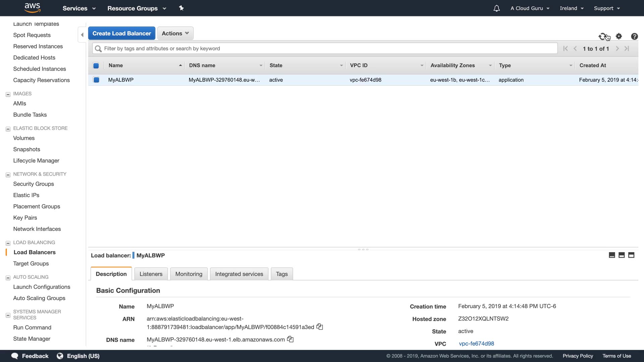This screenshot has width=644, height=362.
Task: Expand the Services menu
Action: click(x=79, y=8)
